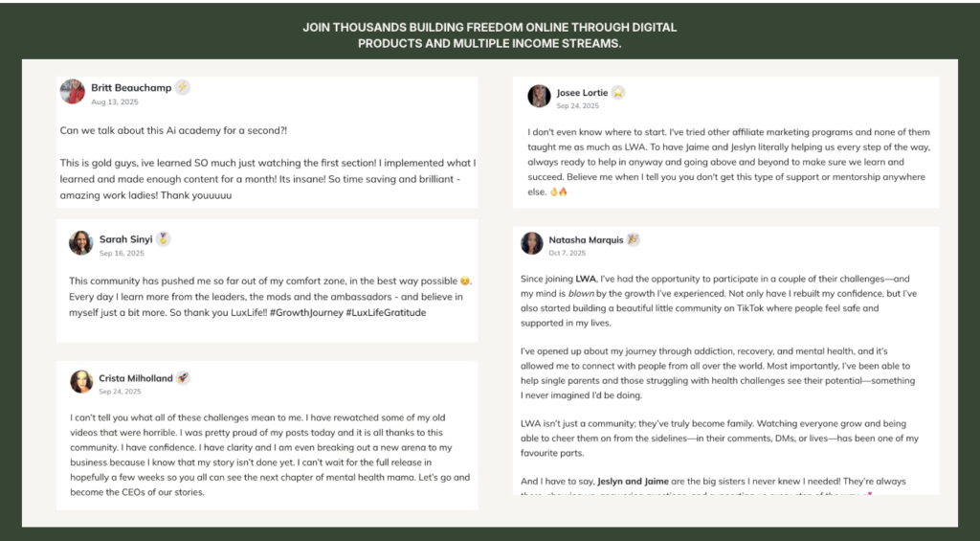The image size is (980, 541).
Task: Click the party badge beside Natasha Marquis
Action: [633, 239]
